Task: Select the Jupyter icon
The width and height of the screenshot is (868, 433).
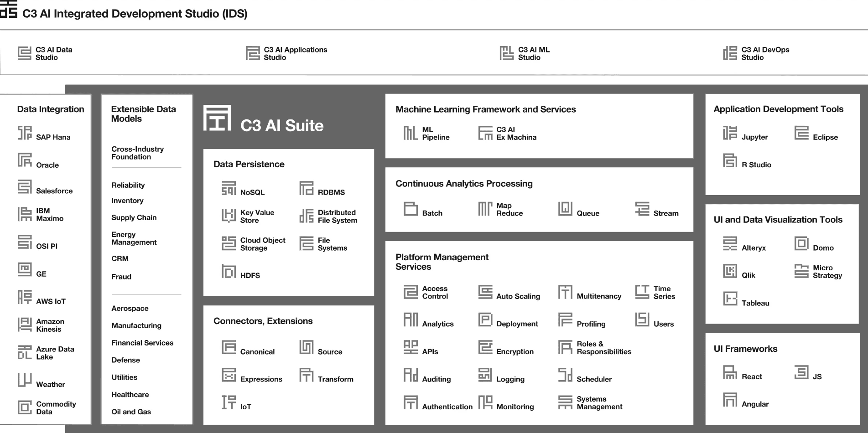Action: coord(730,133)
